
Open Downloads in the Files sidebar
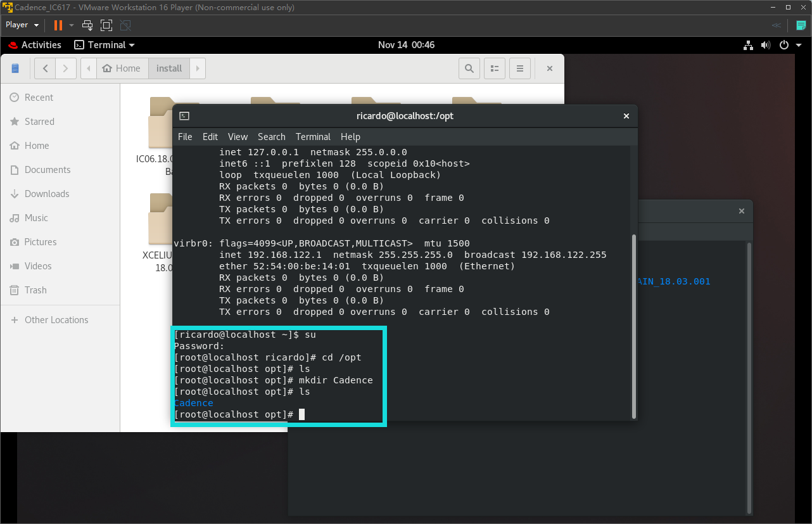60,194
